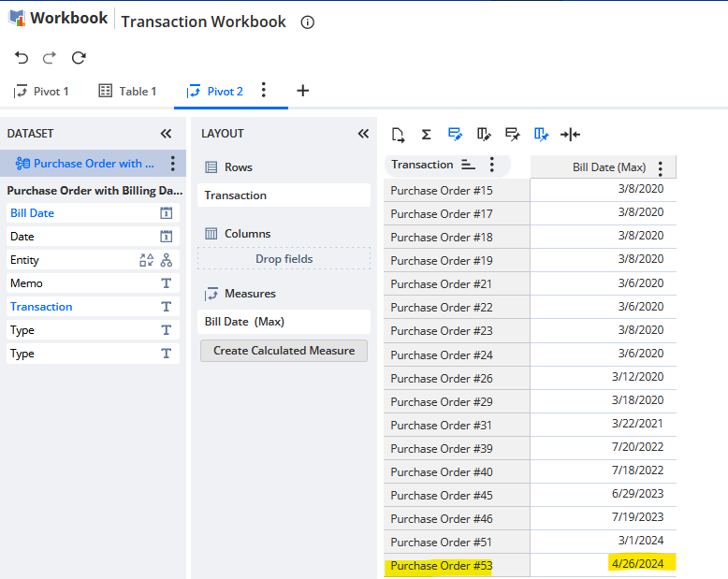Click the Rows section header
The width and height of the screenshot is (728, 579).
[229, 167]
